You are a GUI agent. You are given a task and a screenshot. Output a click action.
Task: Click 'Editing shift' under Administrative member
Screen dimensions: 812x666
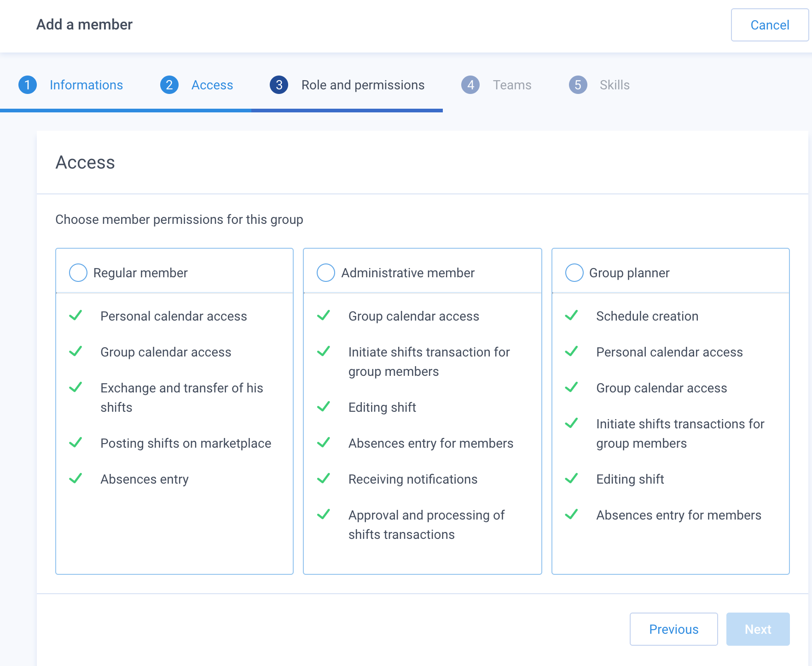coord(382,407)
